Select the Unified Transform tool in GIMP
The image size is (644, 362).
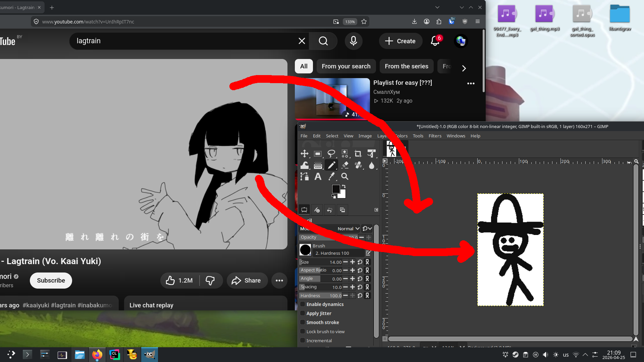point(371,154)
